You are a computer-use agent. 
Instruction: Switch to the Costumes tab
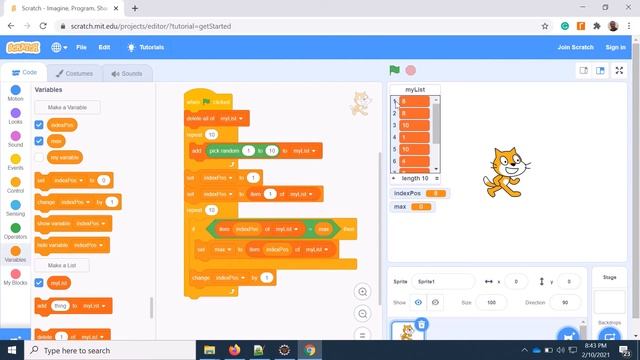coord(74,73)
